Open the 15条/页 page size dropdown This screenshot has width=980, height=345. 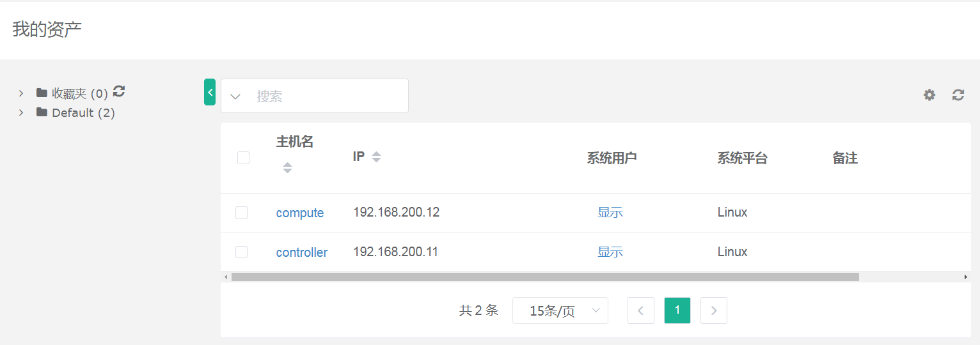pyautogui.click(x=560, y=310)
